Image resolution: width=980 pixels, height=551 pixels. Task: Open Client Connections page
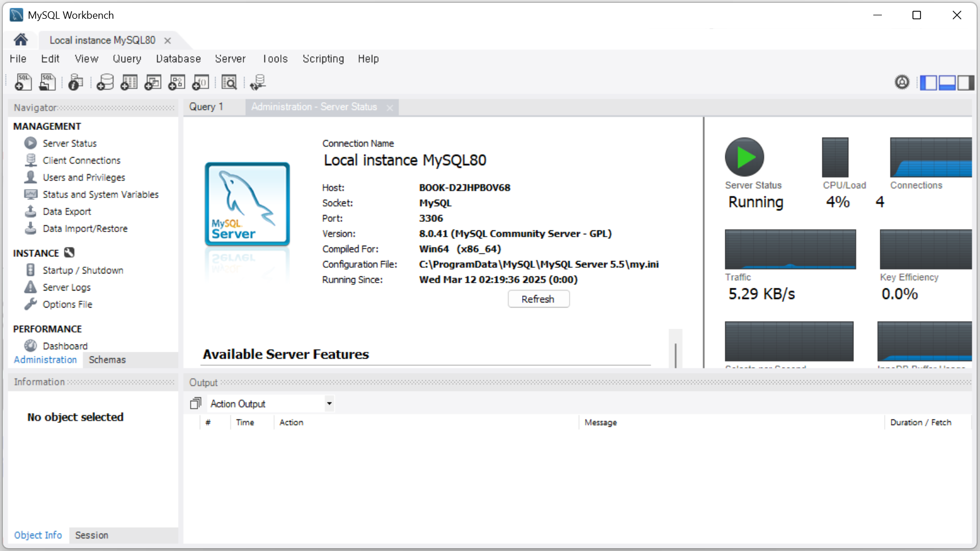[x=81, y=160]
